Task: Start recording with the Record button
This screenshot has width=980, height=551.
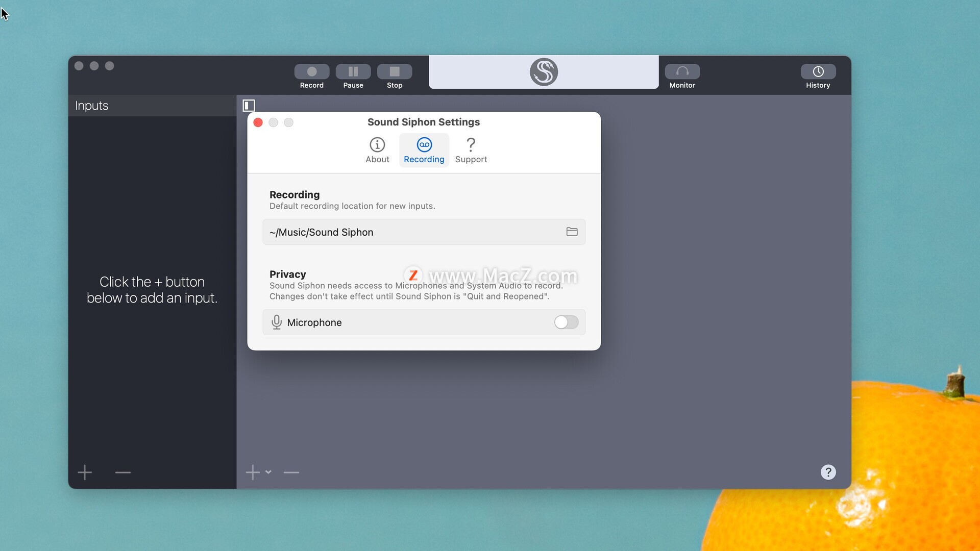Action: pyautogui.click(x=312, y=71)
